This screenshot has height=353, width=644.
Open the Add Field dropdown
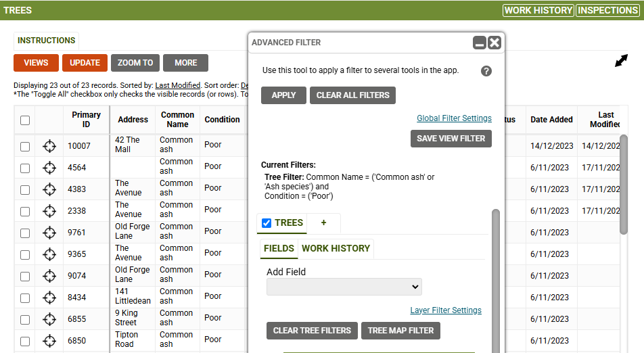[x=344, y=287]
